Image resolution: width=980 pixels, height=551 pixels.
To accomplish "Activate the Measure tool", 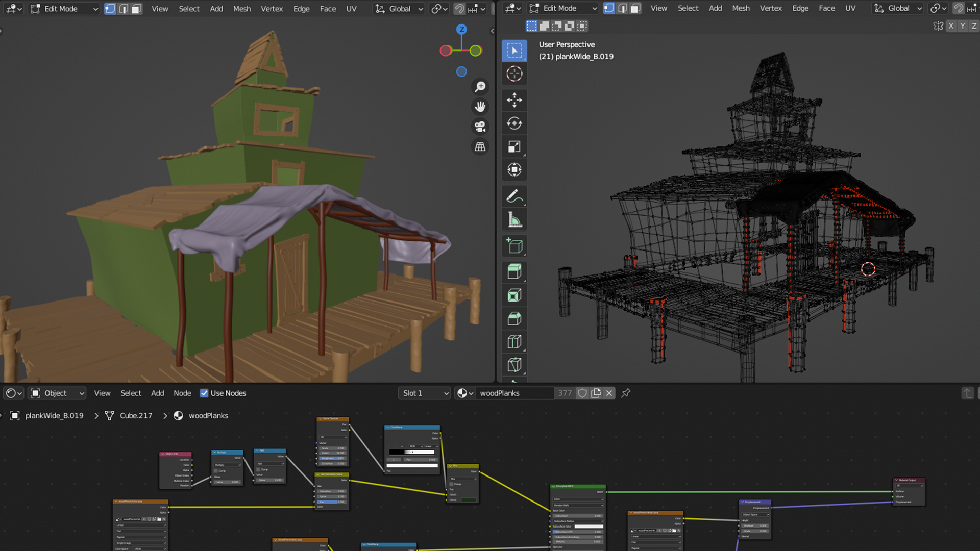I will tap(514, 219).
